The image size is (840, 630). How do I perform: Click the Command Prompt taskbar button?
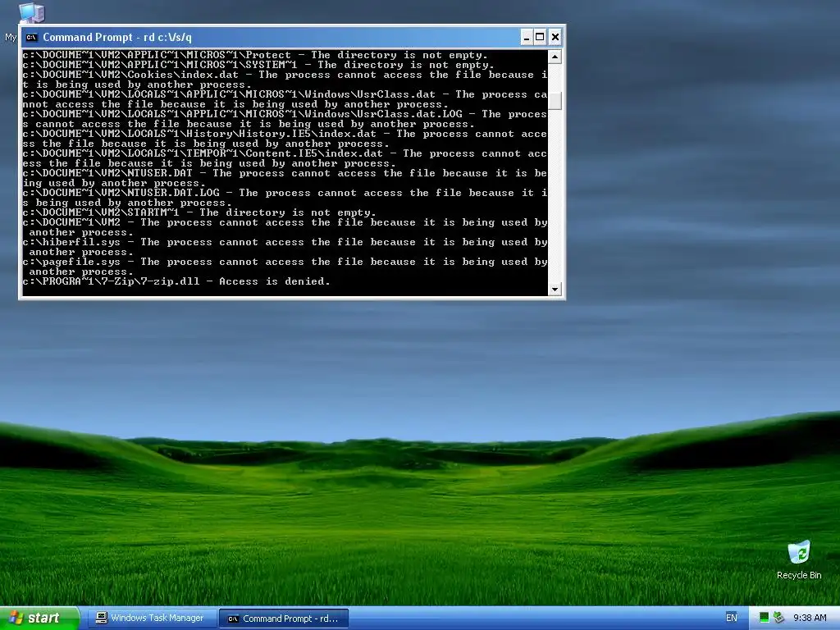[284, 619]
